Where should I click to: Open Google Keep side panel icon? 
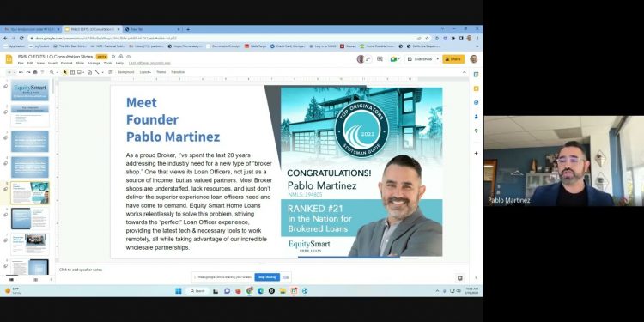click(476, 88)
